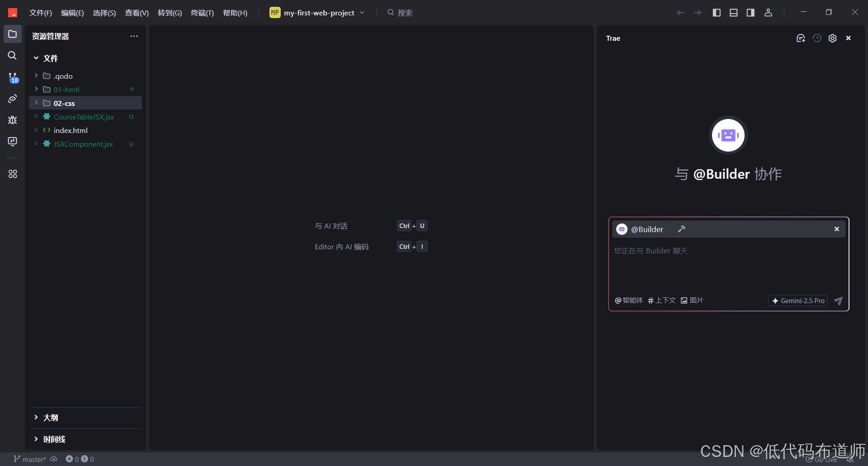Start a new chat in Trae panel
This screenshot has height=466, width=868.
pyautogui.click(x=801, y=38)
